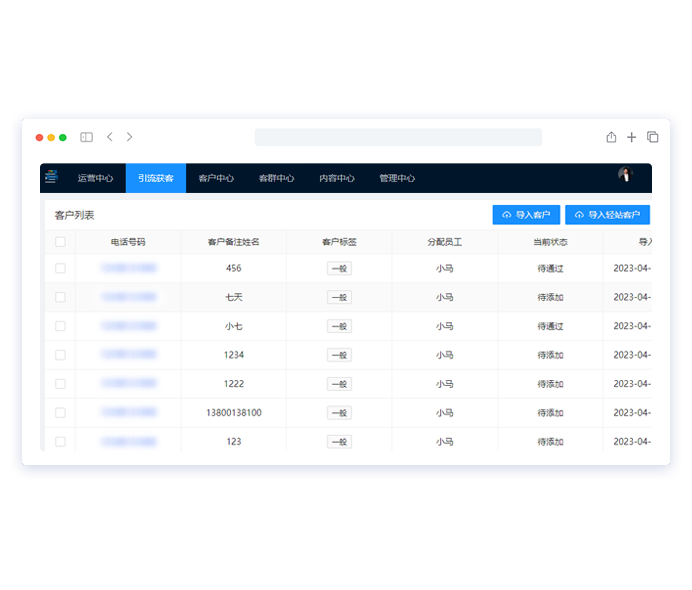This screenshot has height=590, width=692.
Task: Check the row named 1222
Action: click(x=60, y=384)
